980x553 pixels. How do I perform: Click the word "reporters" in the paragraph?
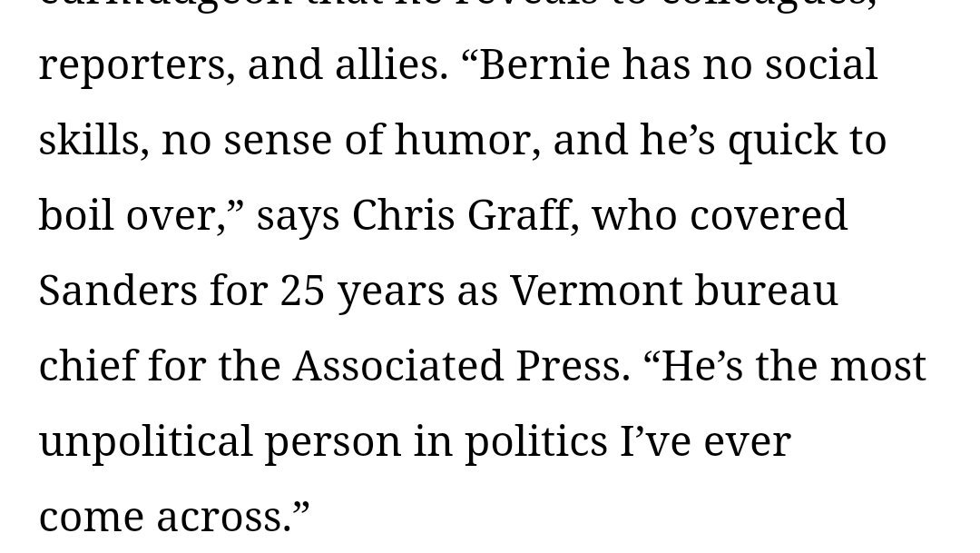[x=132, y=67]
